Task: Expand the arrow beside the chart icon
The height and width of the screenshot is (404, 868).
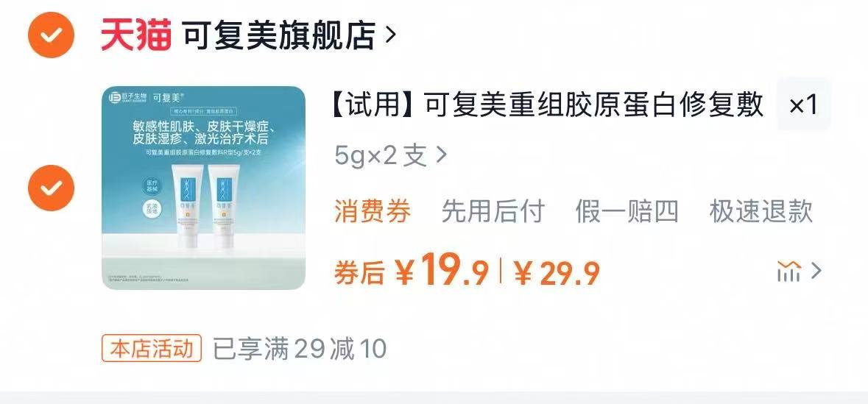Action: (x=816, y=272)
